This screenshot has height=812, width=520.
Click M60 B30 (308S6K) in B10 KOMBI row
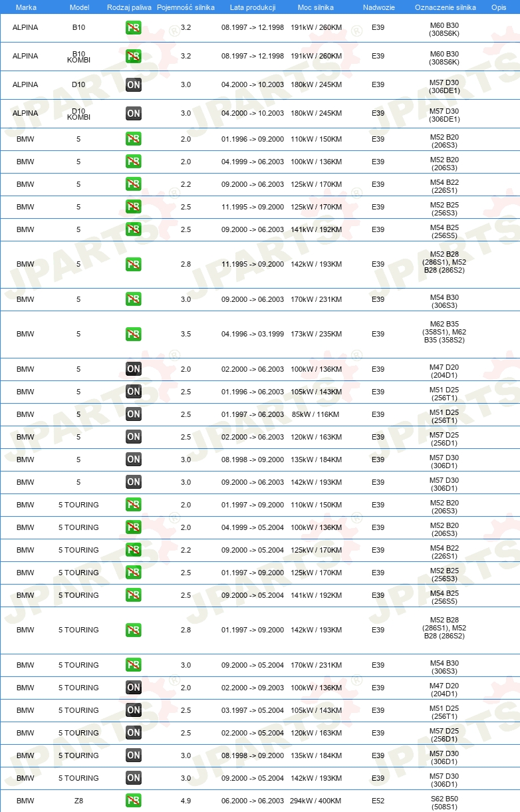tap(444, 59)
